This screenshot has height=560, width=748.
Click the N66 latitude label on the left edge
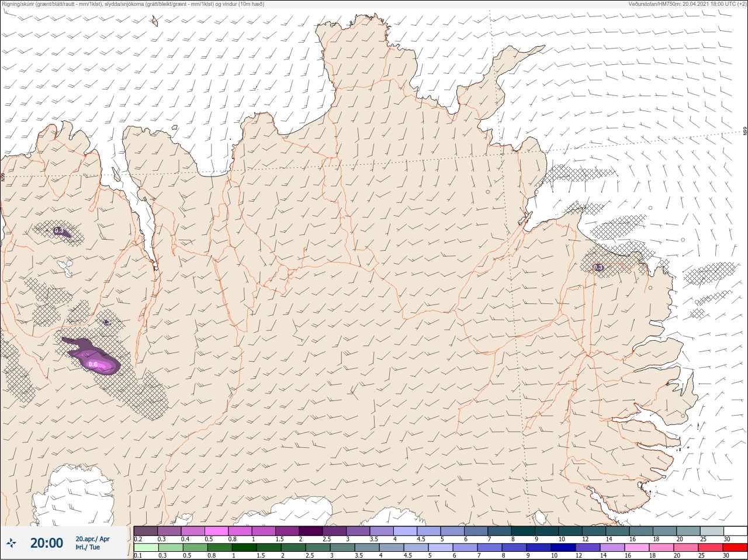pos(3,177)
